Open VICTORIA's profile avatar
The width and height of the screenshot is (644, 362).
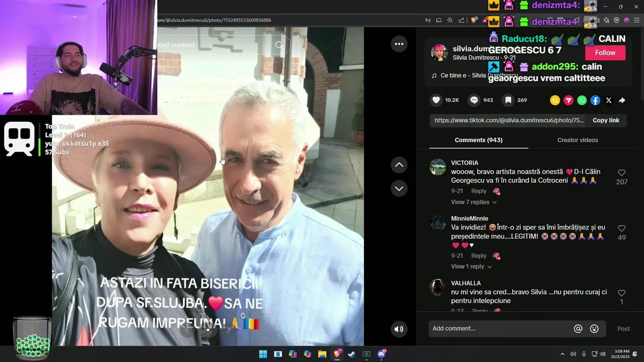click(x=438, y=167)
